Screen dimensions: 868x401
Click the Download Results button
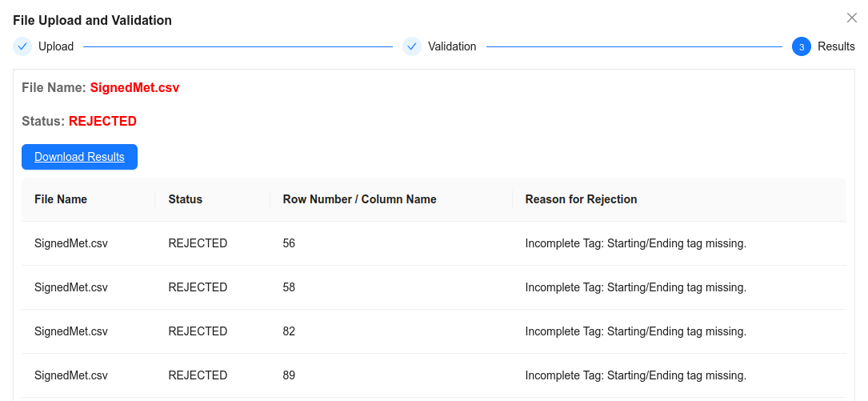pos(79,157)
